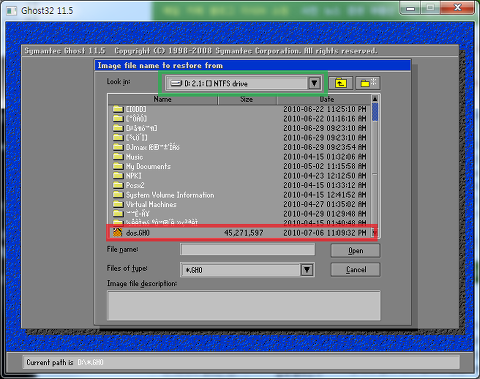
Task: Click date 2010-06-22 11:25:10 PM
Action: [325, 109]
